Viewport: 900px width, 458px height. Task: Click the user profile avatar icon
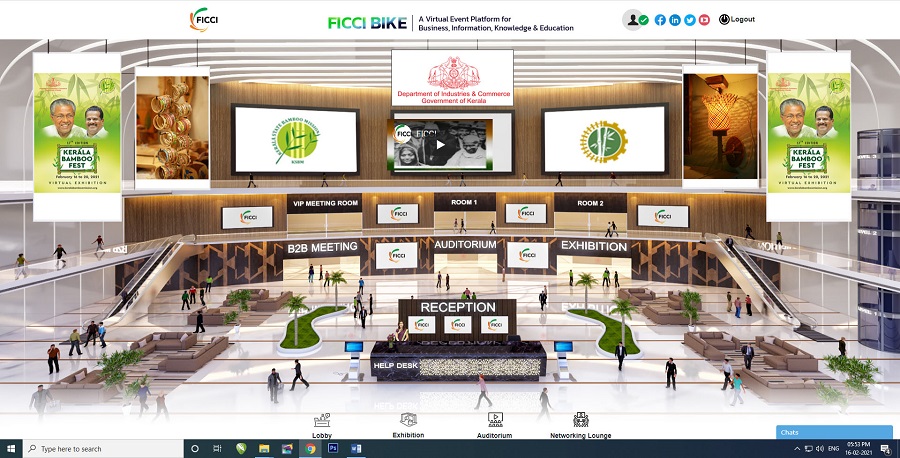632,19
